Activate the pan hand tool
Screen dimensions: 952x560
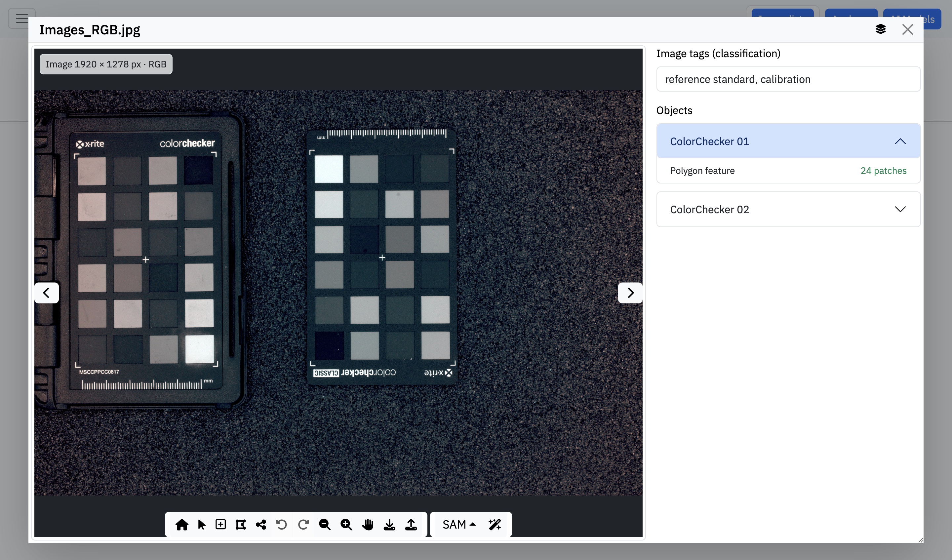click(368, 525)
